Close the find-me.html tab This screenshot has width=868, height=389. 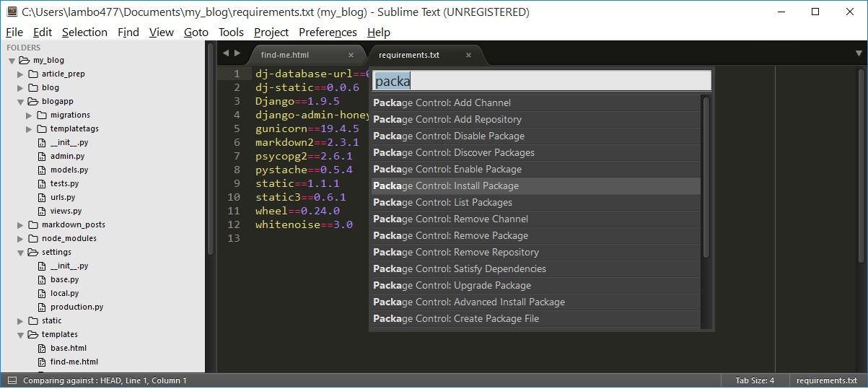tap(351, 55)
